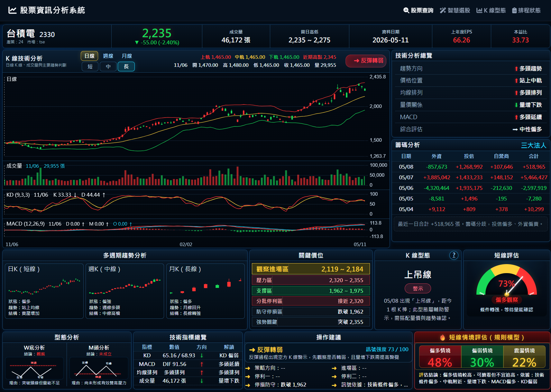Click the stock name 台積電 2330

pos(31,34)
